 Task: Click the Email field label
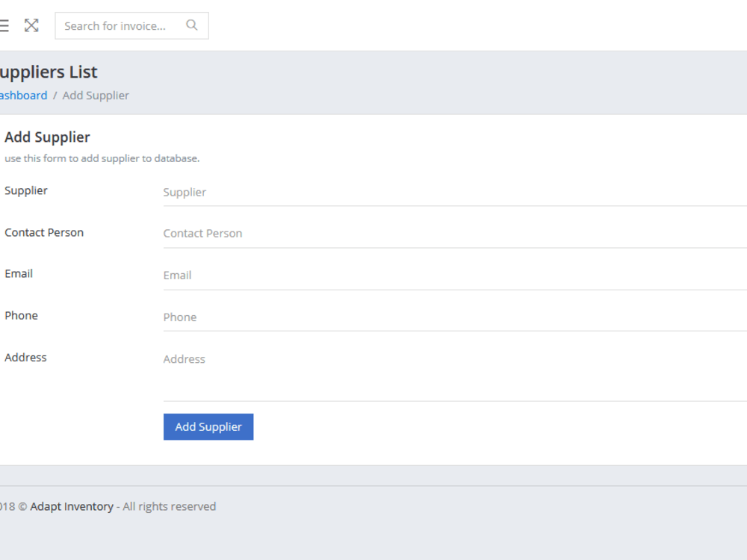[19, 273]
